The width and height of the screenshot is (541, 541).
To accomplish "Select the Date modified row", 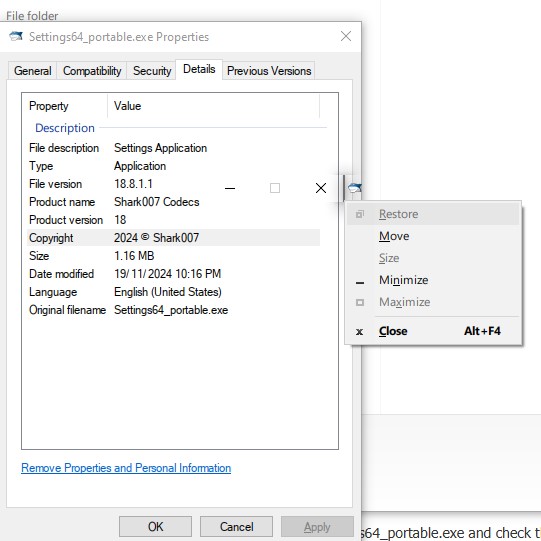I will click(x=174, y=274).
